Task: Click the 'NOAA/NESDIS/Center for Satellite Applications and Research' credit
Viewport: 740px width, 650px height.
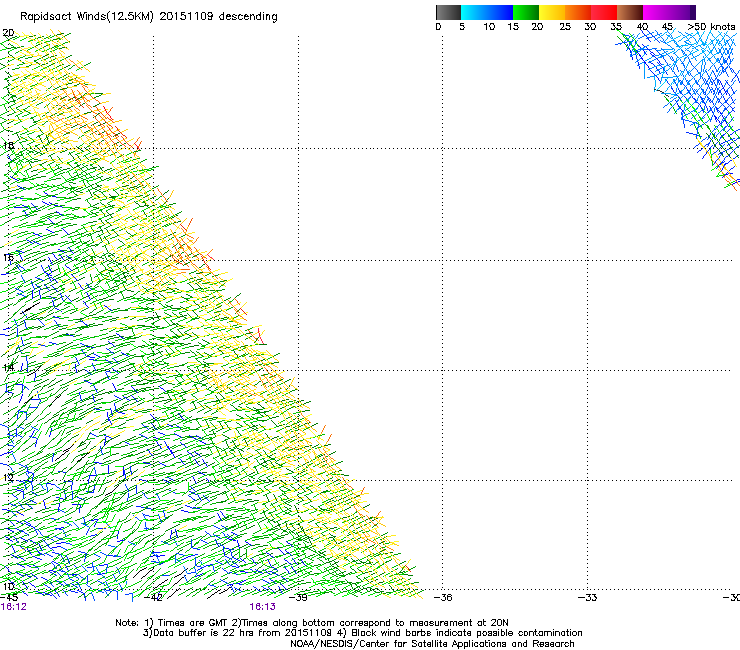Action: point(432,644)
